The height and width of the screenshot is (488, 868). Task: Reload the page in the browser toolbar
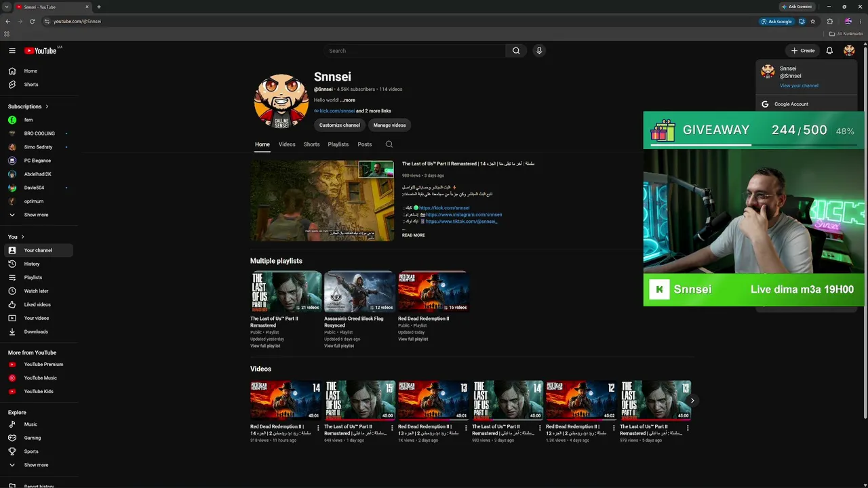[x=32, y=21]
